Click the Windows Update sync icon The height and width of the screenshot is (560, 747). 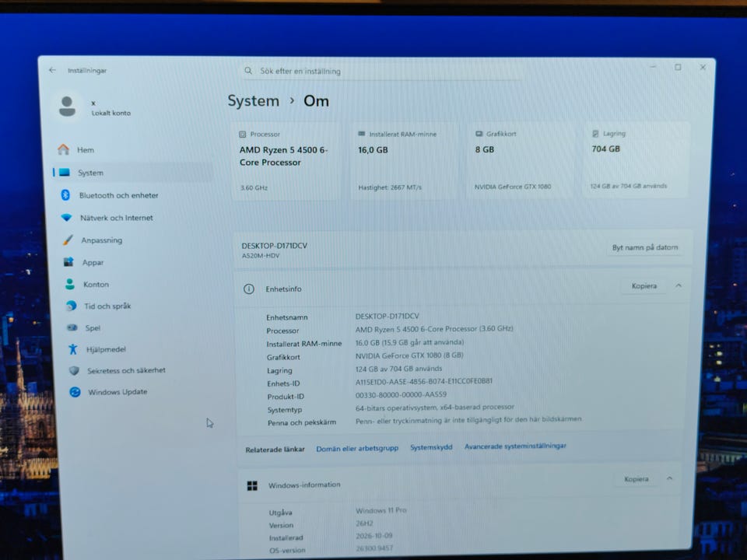[x=75, y=392]
